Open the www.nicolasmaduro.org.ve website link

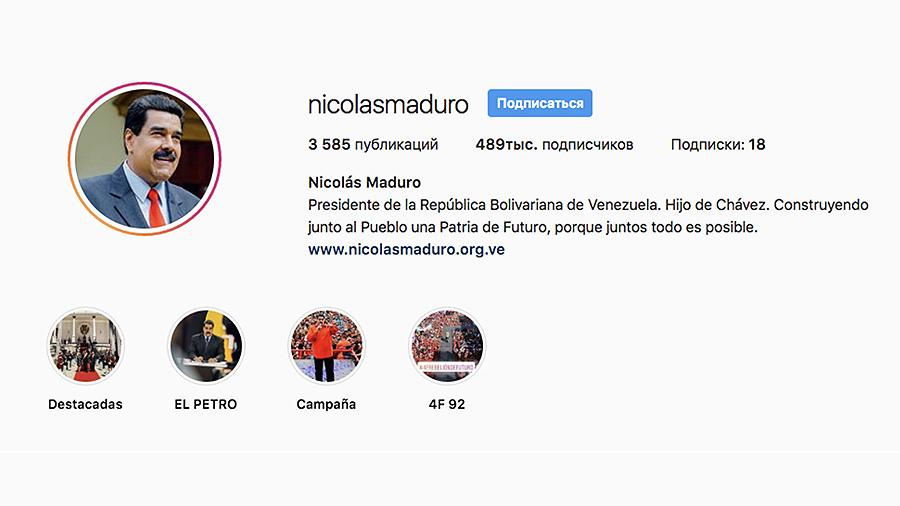(x=406, y=250)
